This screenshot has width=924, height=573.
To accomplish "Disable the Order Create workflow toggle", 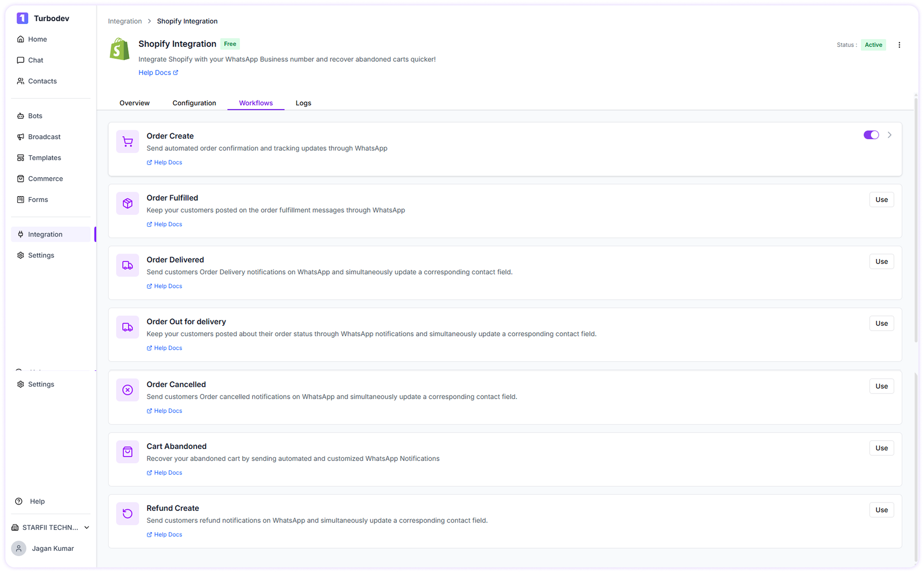I will click(x=871, y=135).
